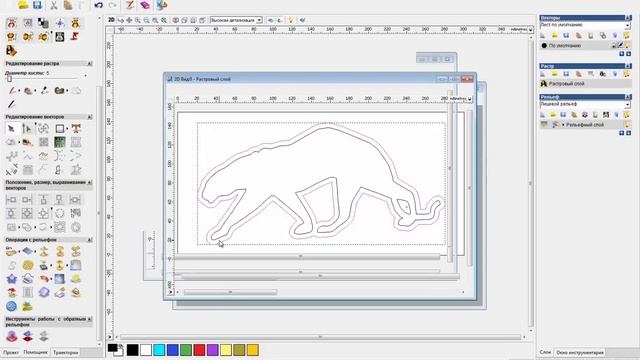Select the paint brush raster tool
Screen dimensions: 640x360
12,91
